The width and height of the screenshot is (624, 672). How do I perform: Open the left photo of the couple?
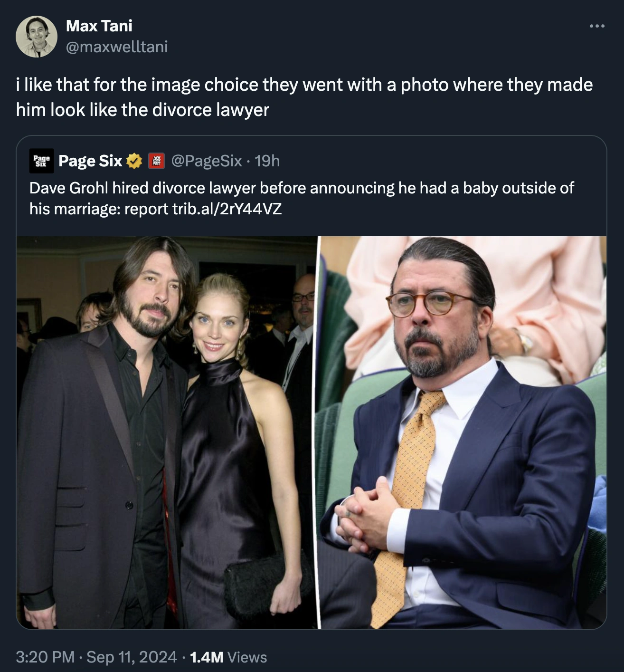[166, 432]
